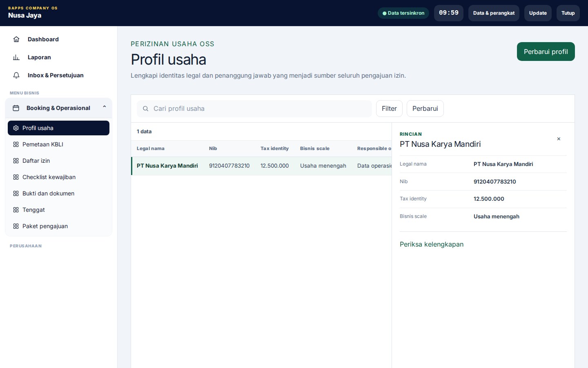Open Tenggat page
The image size is (588, 368).
pyautogui.click(x=58, y=210)
